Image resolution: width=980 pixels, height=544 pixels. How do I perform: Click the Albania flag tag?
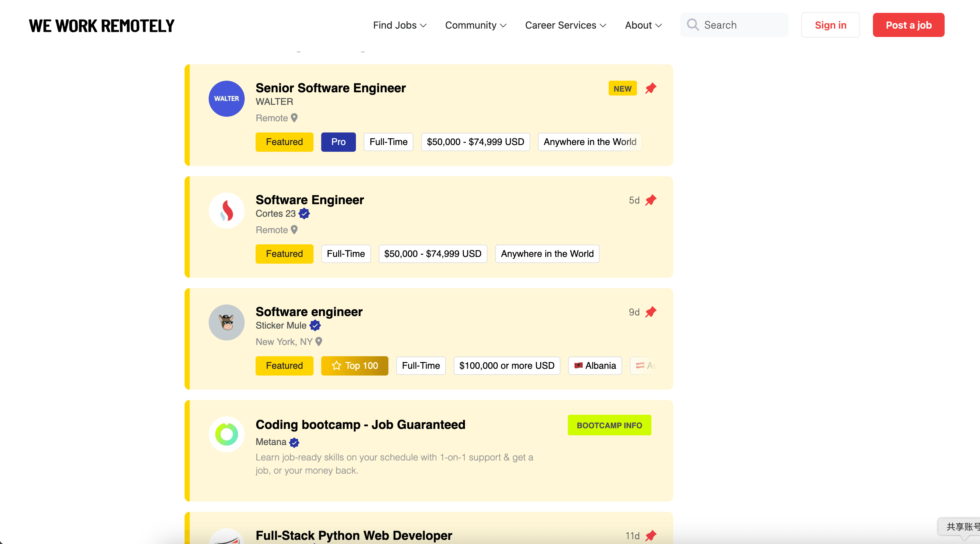coord(594,366)
